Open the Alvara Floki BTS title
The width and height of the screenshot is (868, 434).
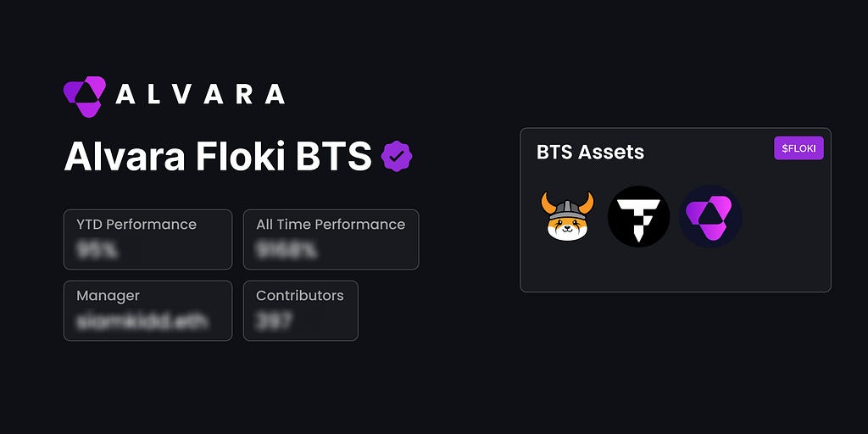click(x=218, y=157)
